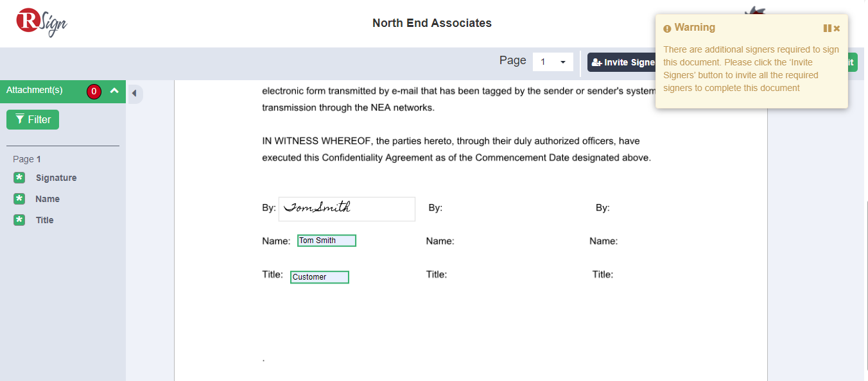Select the Name field in sidebar

click(x=48, y=199)
